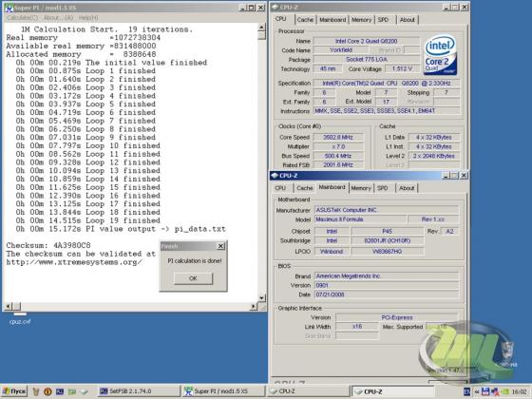Screen dimensions: 532x399
Task: Click the Model value 'Maximus II Formula'
Action: pos(360,219)
